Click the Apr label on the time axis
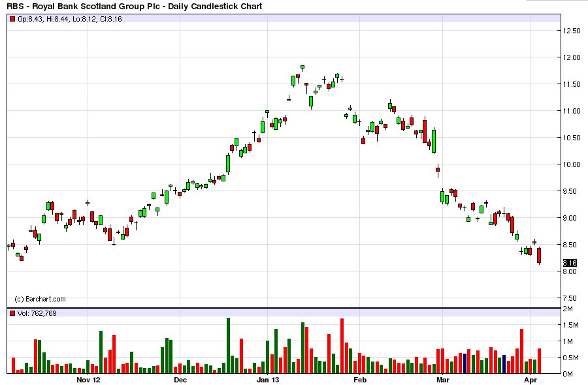Screen dimensions: 588x385 point(531,379)
